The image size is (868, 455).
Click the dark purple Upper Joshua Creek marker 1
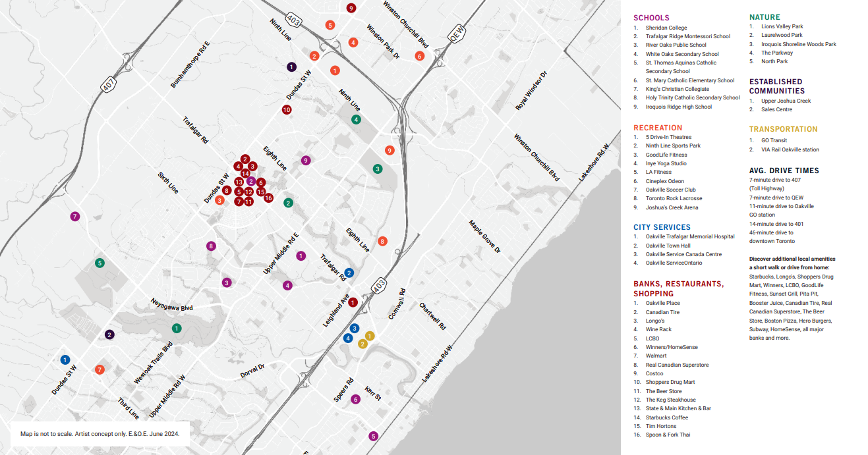tap(291, 67)
